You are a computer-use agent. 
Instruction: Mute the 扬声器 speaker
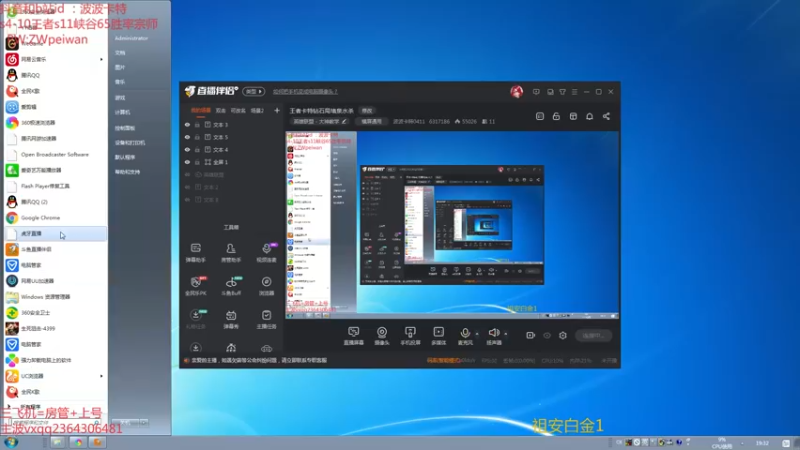point(494,336)
